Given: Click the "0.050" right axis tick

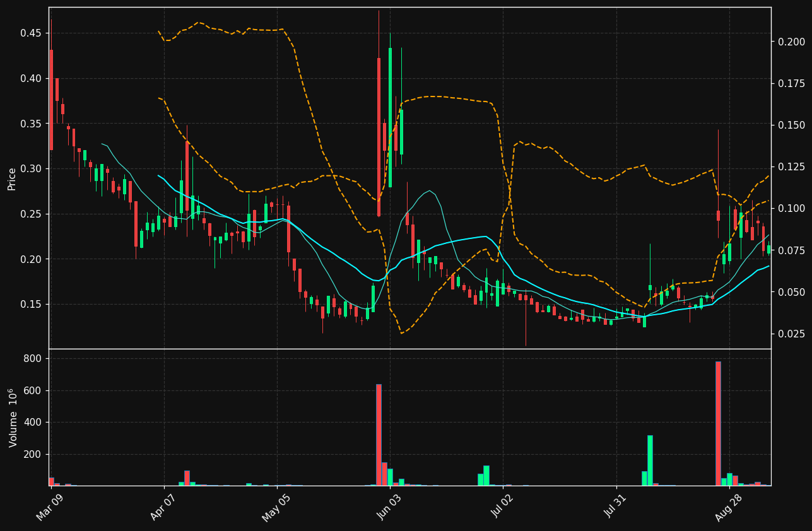Looking at the screenshot, I should click(791, 292).
